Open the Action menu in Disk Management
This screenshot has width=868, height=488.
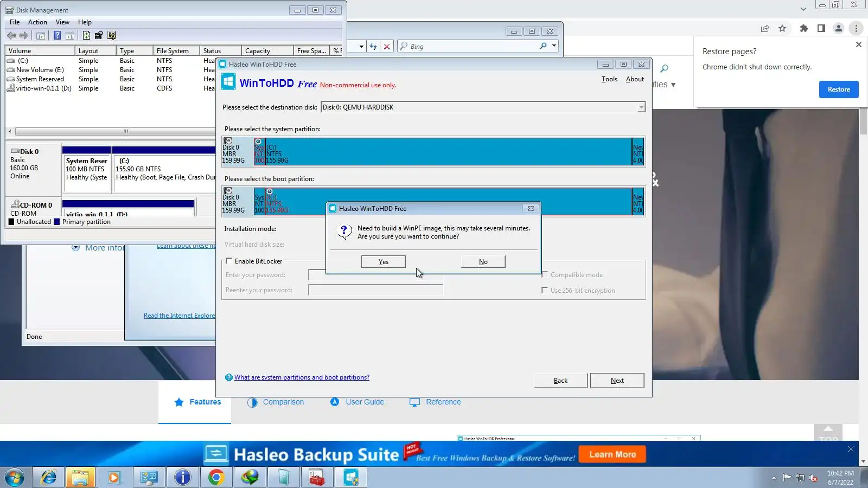coord(37,22)
